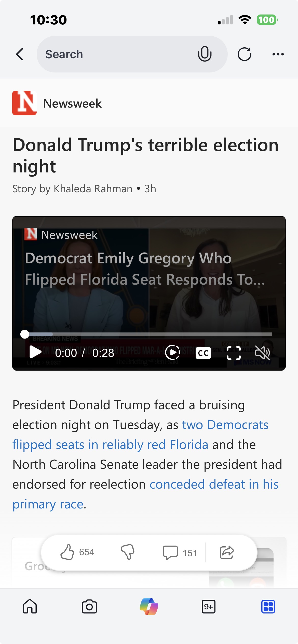
Task: Go to the Home tab
Action: [30, 607]
